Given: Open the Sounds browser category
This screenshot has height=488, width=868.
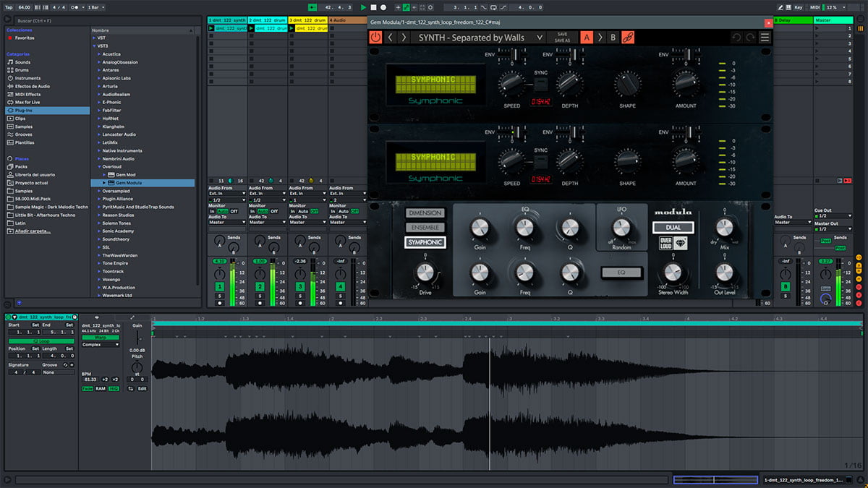Looking at the screenshot, I should point(22,62).
